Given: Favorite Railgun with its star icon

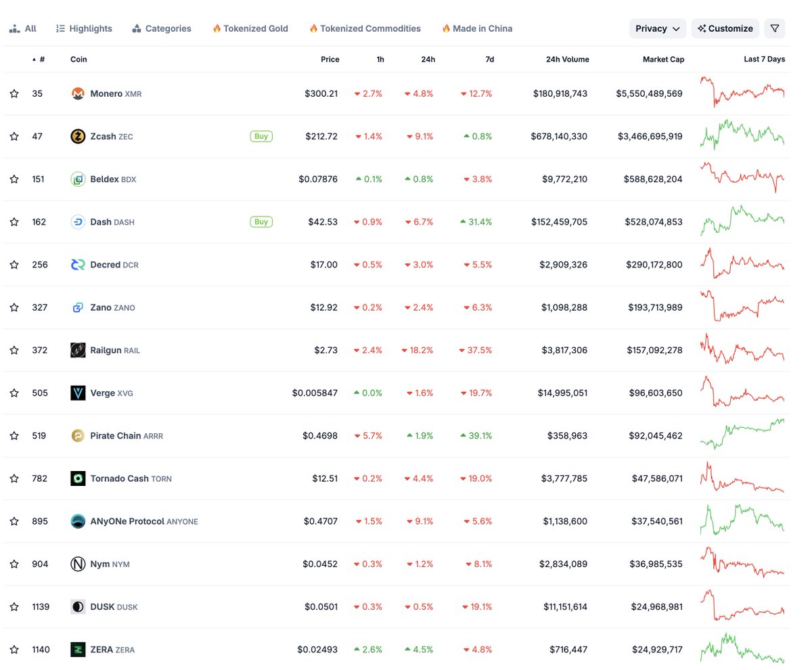Looking at the screenshot, I should click(14, 350).
